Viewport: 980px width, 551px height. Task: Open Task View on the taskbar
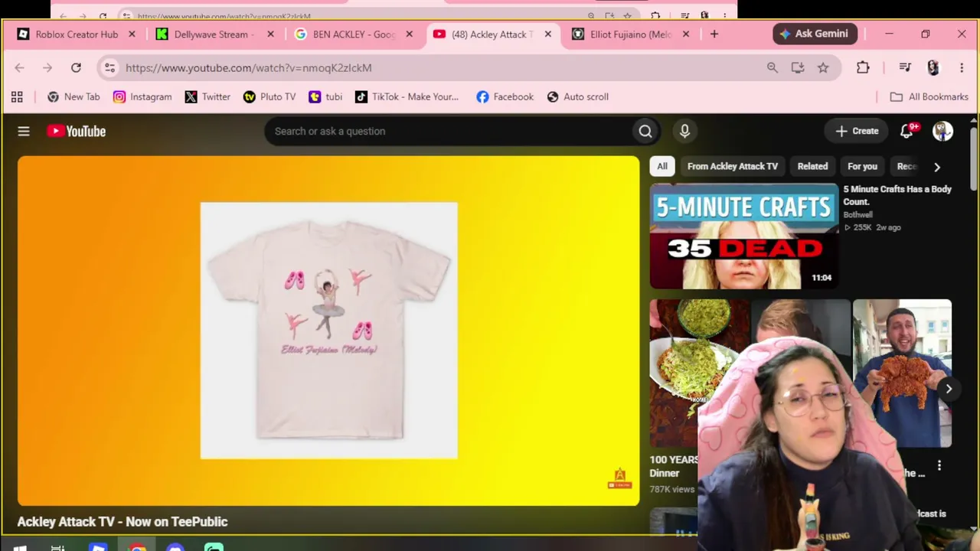point(57,547)
